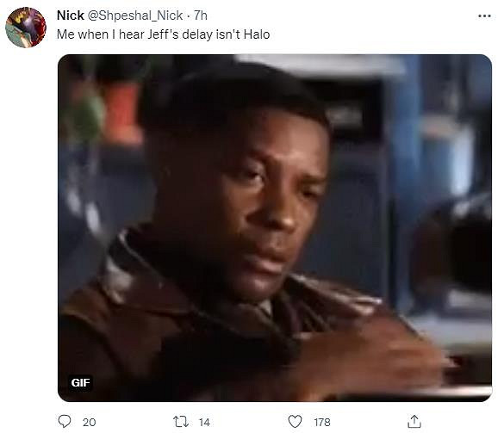
Task: Retweet Nick's post using the arrows icon
Action: pos(181,422)
